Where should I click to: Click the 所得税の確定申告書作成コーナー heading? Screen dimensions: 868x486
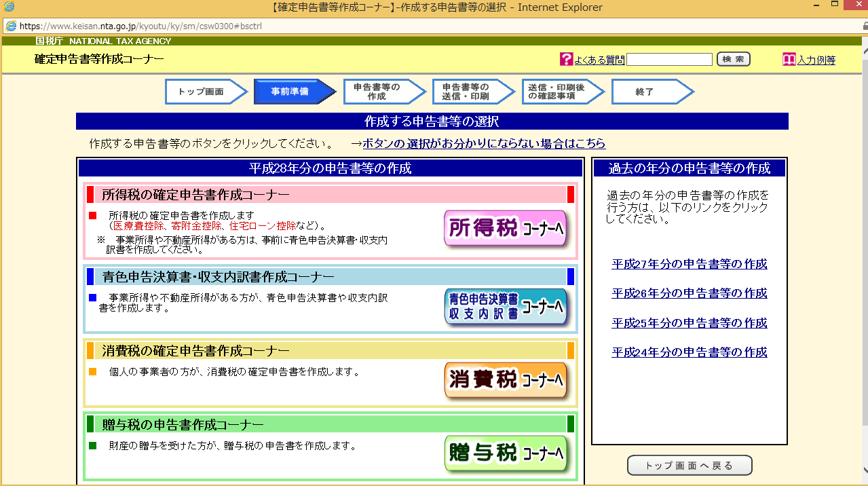pyautogui.click(x=195, y=195)
